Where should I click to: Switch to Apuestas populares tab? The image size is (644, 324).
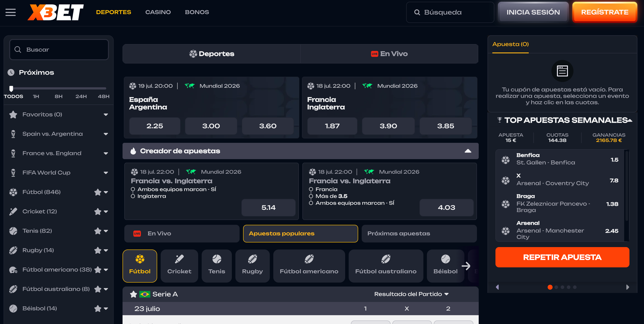point(300,233)
